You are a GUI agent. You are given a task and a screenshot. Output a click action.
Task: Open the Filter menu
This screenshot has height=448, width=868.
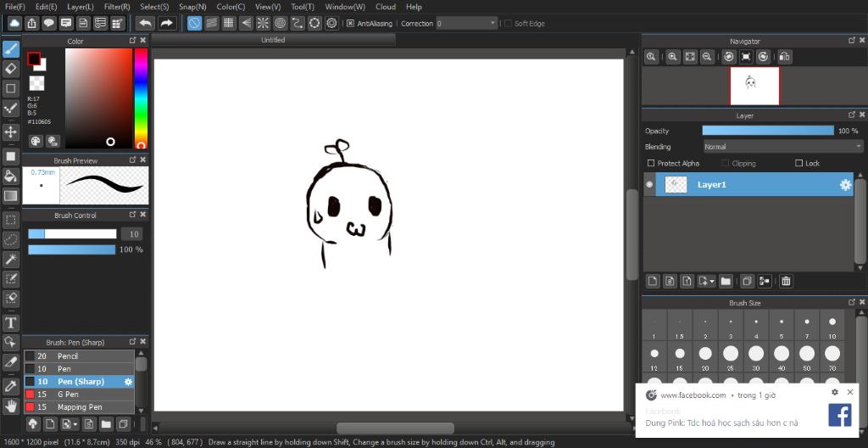117,7
